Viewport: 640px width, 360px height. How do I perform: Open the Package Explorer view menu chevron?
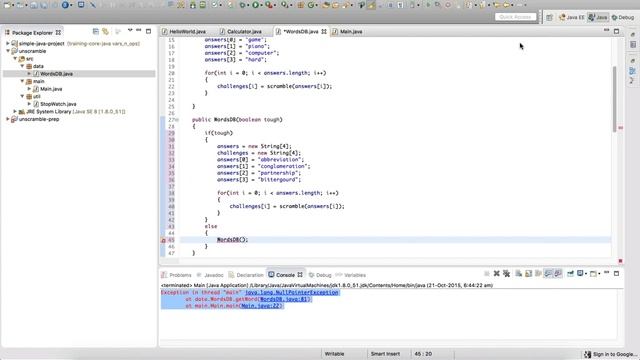[130, 31]
